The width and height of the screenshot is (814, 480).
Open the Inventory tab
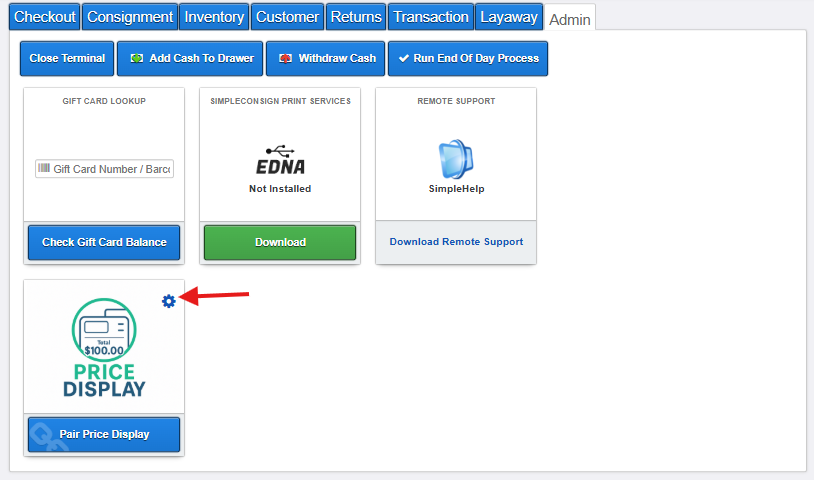pyautogui.click(x=214, y=17)
